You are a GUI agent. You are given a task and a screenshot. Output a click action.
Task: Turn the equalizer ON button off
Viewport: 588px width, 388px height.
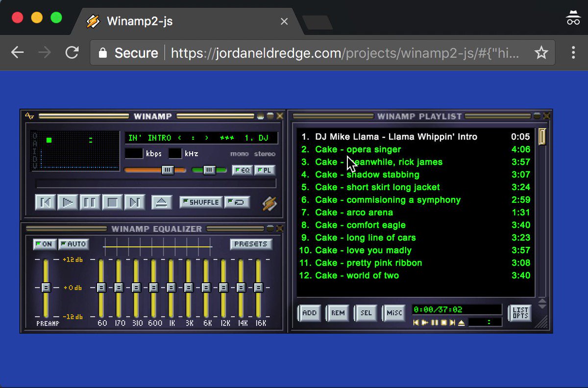click(x=44, y=244)
